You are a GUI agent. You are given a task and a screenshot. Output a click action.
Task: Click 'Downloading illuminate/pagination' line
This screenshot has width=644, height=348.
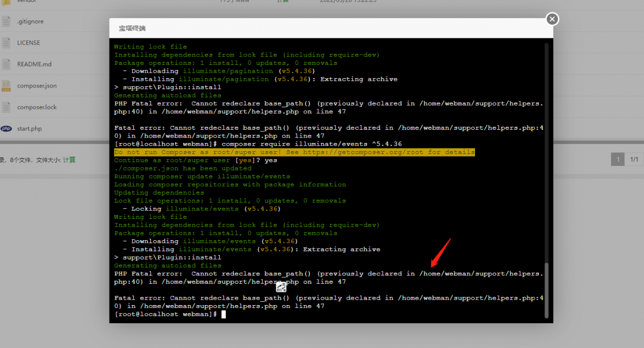pos(219,71)
